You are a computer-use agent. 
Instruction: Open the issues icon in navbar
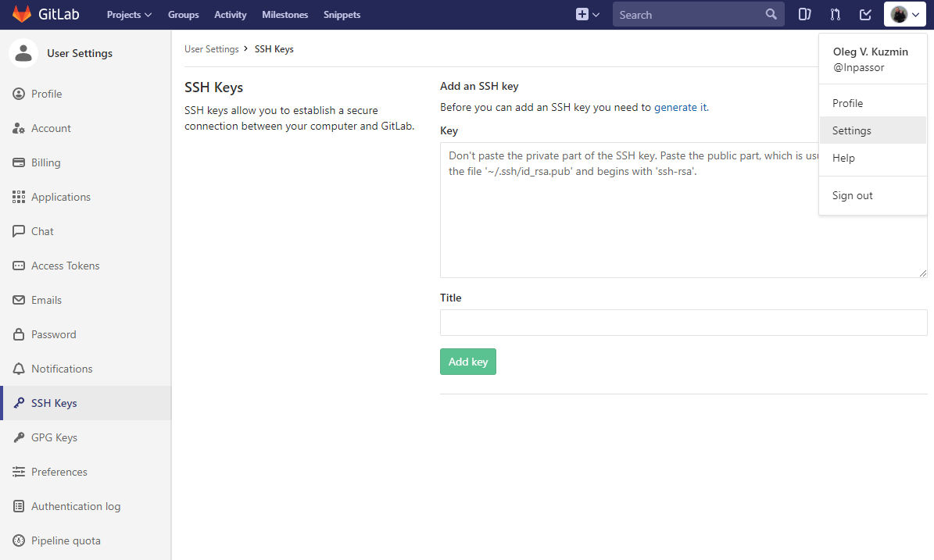tap(804, 14)
